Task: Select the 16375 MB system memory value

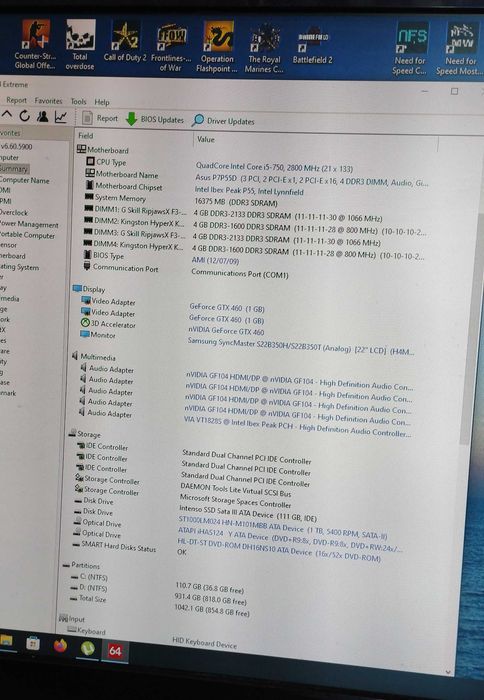Action: tap(236, 202)
